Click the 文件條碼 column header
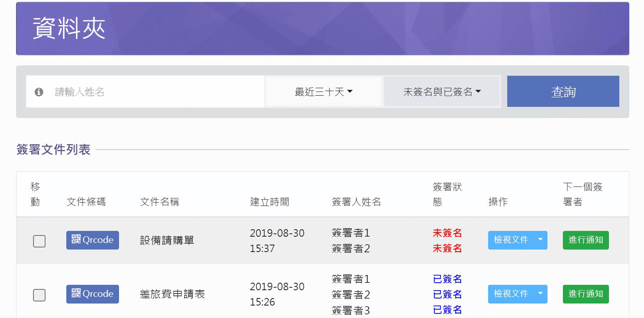Screen dimensions: 644x318 coord(86,202)
